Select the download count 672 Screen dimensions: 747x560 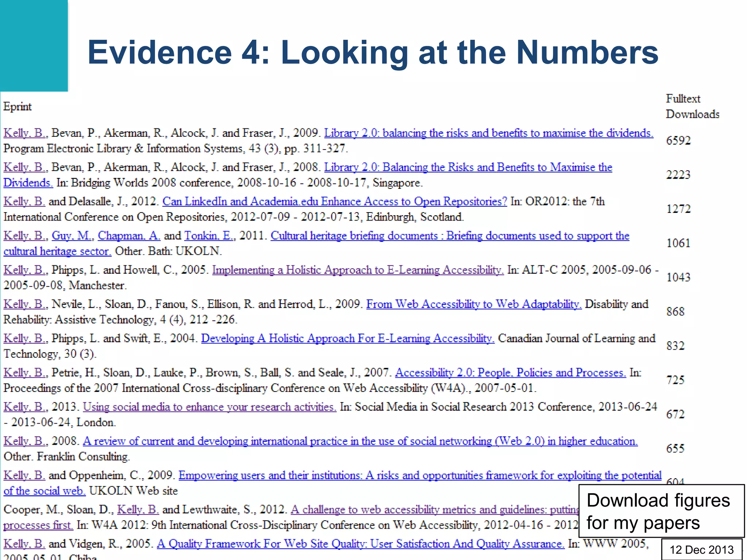(676, 415)
